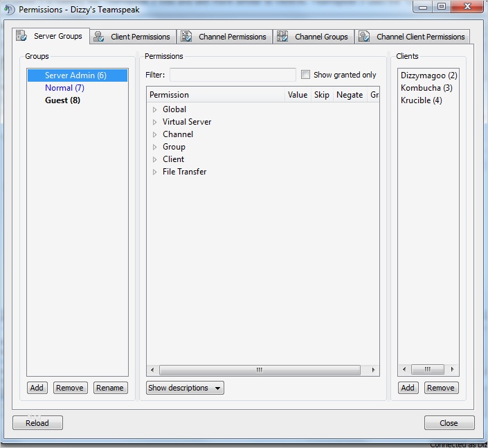Click the Reload button

click(37, 423)
